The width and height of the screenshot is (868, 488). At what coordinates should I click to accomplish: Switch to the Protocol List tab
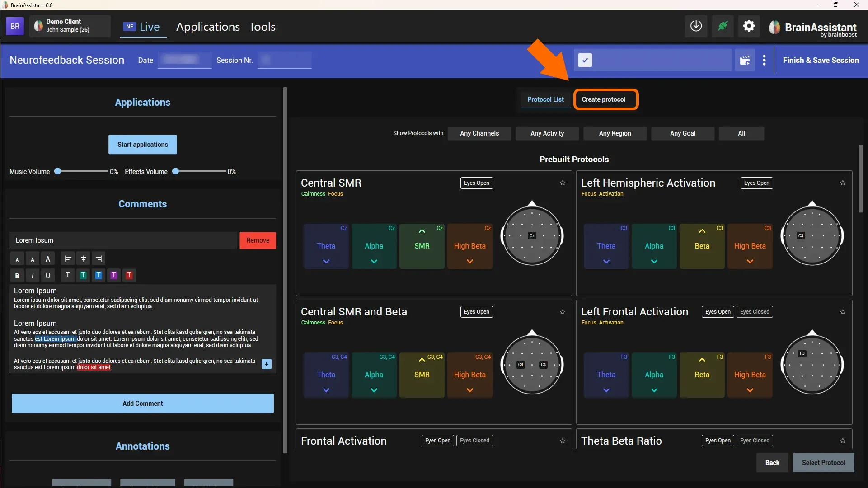(545, 99)
